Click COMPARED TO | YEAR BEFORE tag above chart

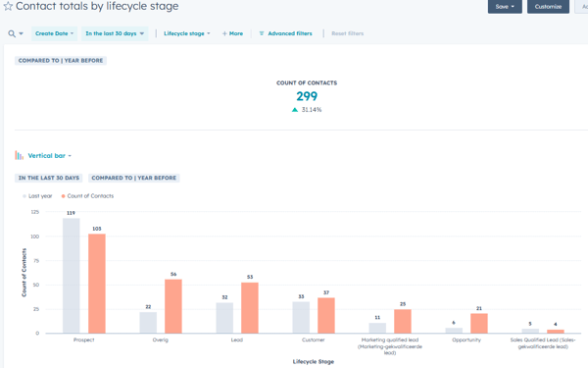134,178
